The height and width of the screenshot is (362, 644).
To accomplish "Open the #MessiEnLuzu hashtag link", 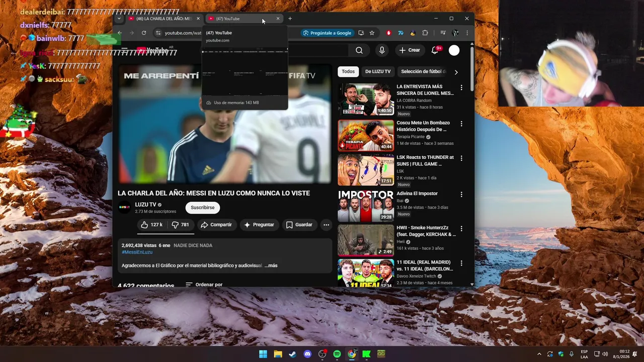I will [x=137, y=252].
